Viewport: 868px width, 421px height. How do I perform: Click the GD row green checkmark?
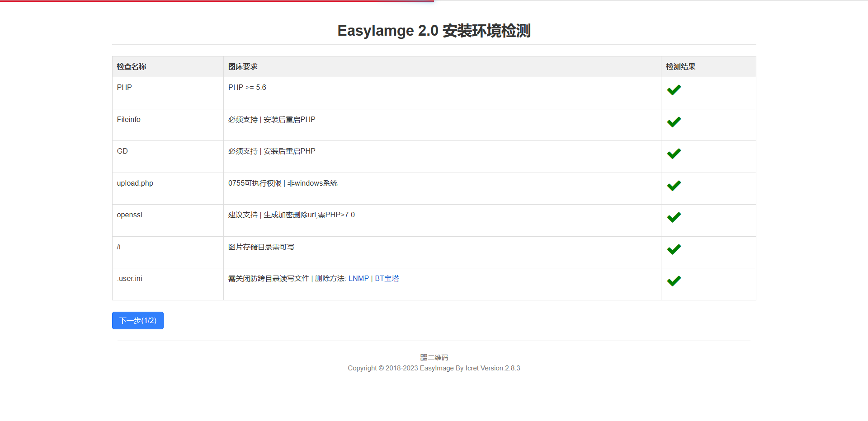point(674,154)
